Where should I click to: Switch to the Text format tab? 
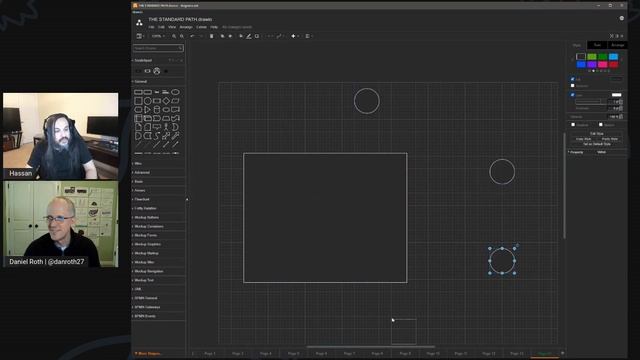[x=597, y=45]
